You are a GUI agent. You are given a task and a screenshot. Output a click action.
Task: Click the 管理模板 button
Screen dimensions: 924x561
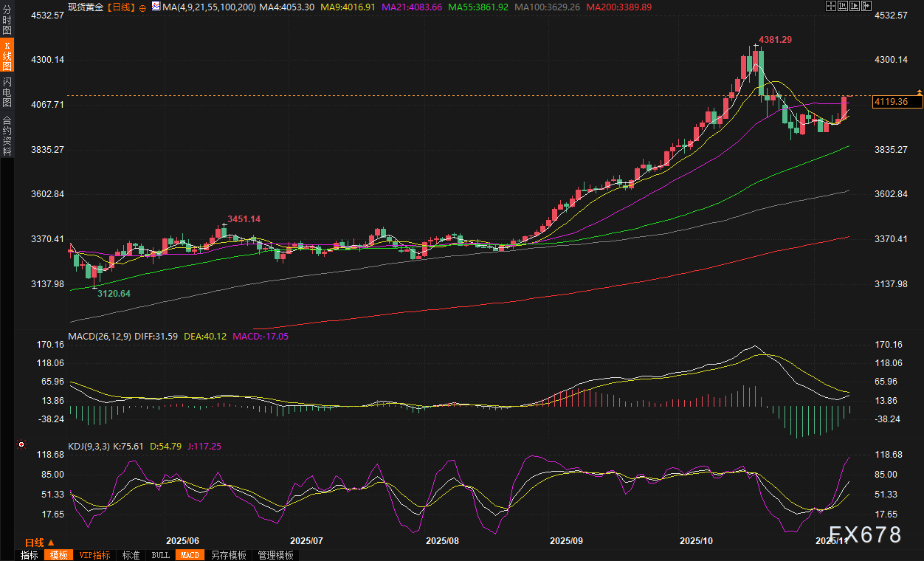275,555
